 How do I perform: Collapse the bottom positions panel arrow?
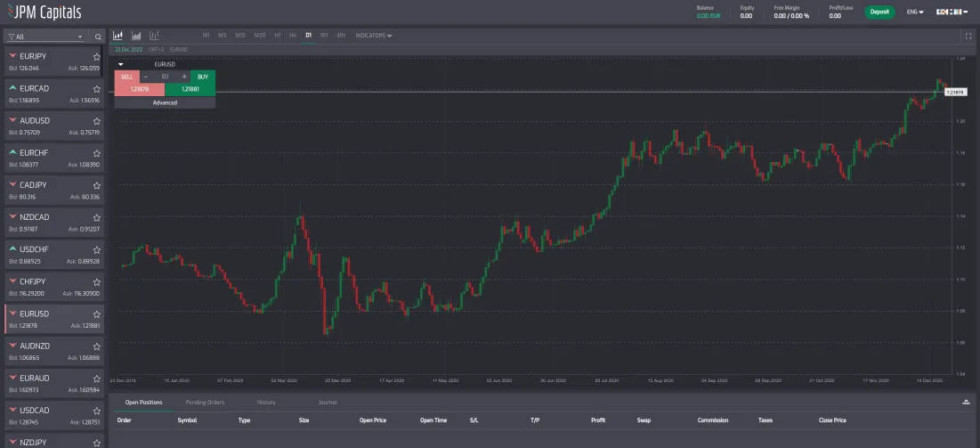pos(967,402)
